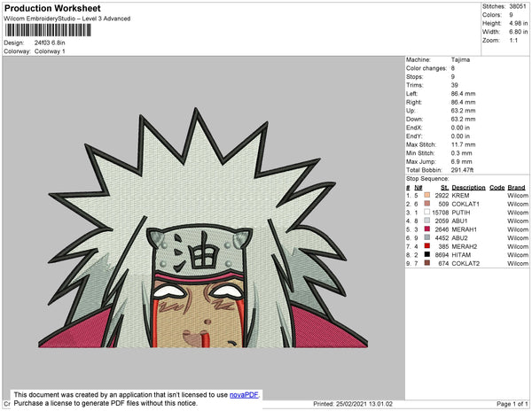Select the HITAM black color swatch
Viewport: 532px width, 411px height.
[426, 254]
